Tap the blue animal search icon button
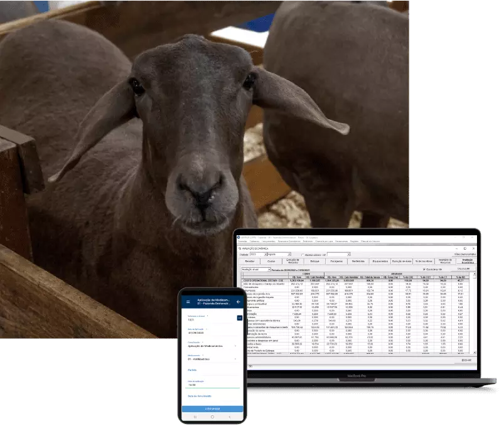The image size is (504, 426). (x=239, y=318)
